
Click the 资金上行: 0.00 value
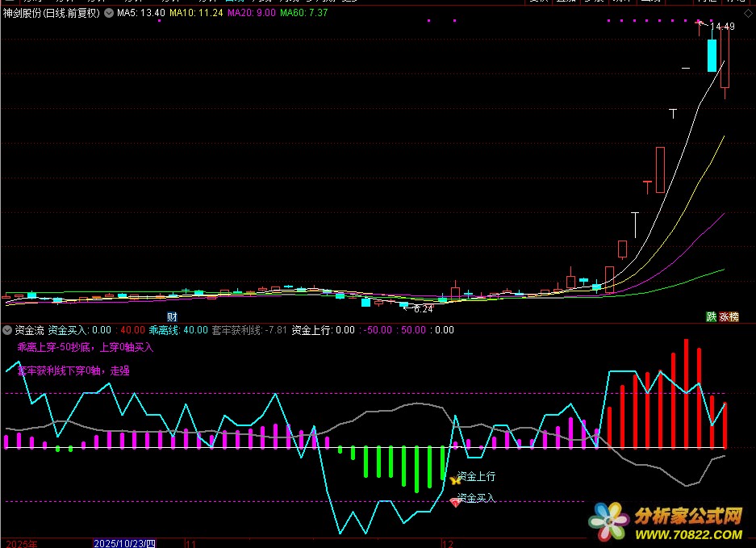pos(323,330)
